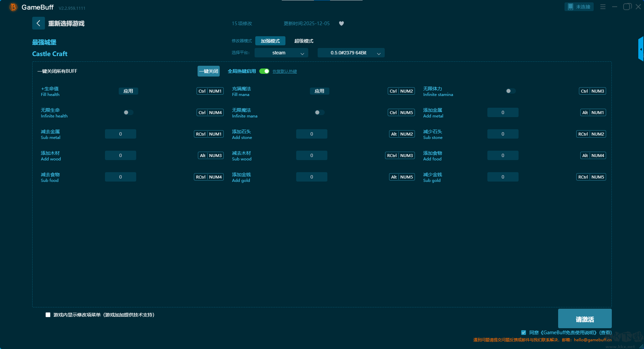Click the Add metal value field
Screen dimensions: 644x349
502,113
